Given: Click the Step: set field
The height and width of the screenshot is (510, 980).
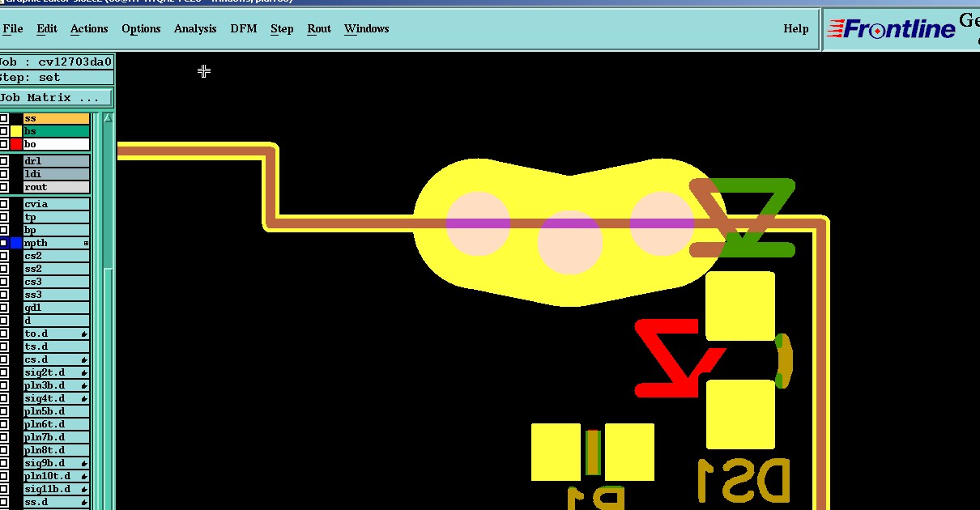Looking at the screenshot, I should (56, 78).
